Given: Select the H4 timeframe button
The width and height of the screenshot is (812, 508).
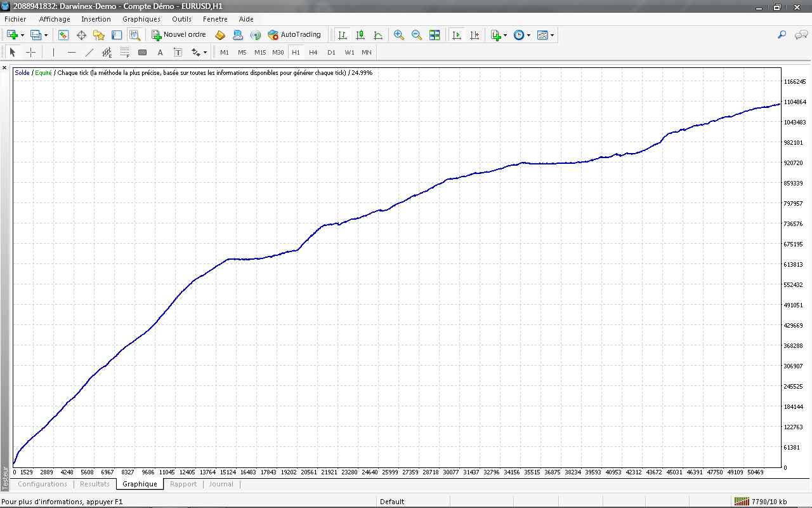Looking at the screenshot, I should (313, 52).
